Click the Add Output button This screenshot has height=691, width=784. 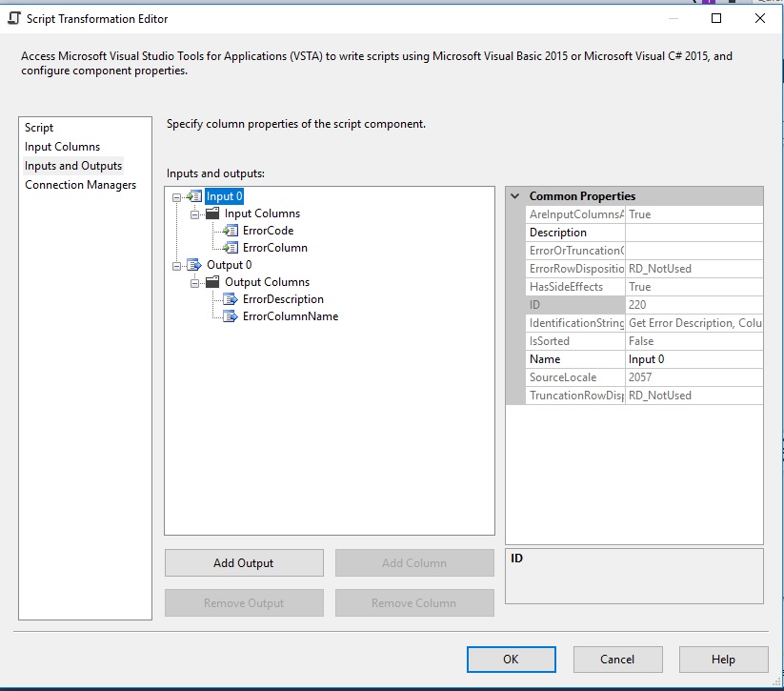point(244,562)
